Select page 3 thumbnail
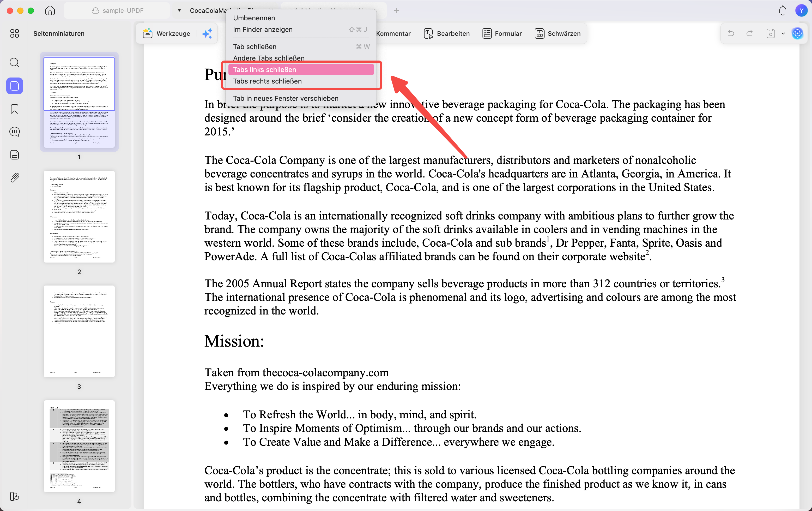Image resolution: width=812 pixels, height=511 pixels. [x=79, y=331]
